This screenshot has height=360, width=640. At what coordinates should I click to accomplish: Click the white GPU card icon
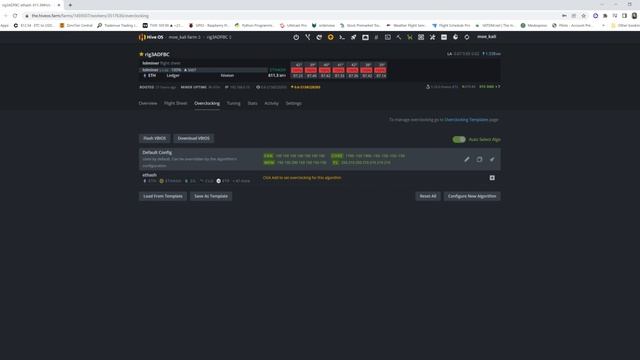365,37
